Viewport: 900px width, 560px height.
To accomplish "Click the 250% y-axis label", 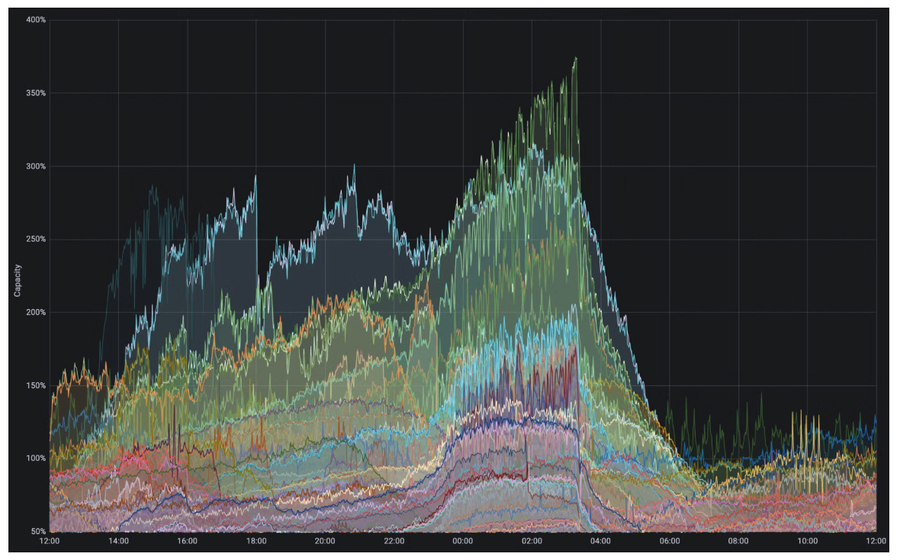I will [36, 239].
